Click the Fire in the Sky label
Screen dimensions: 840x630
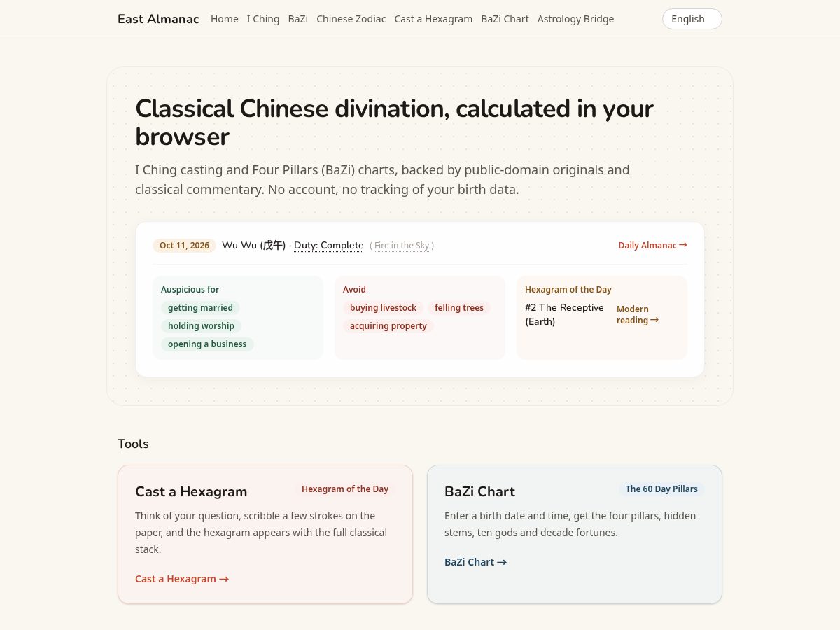click(x=402, y=246)
